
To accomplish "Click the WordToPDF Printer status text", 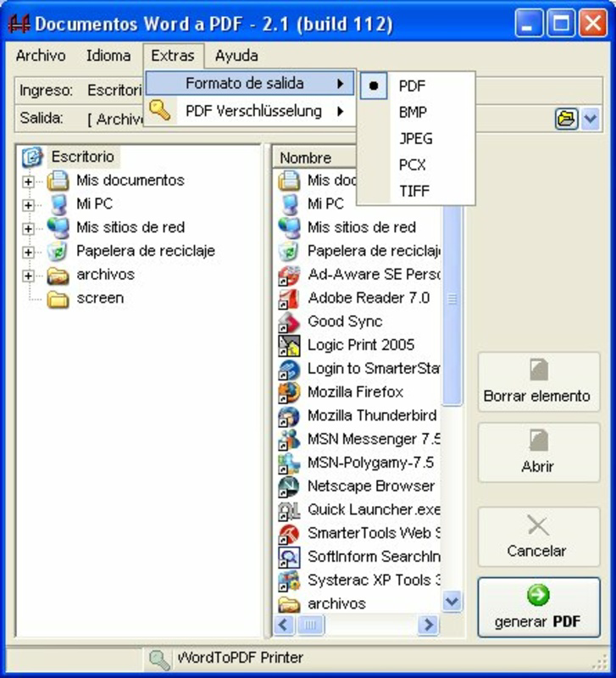I will (x=241, y=659).
